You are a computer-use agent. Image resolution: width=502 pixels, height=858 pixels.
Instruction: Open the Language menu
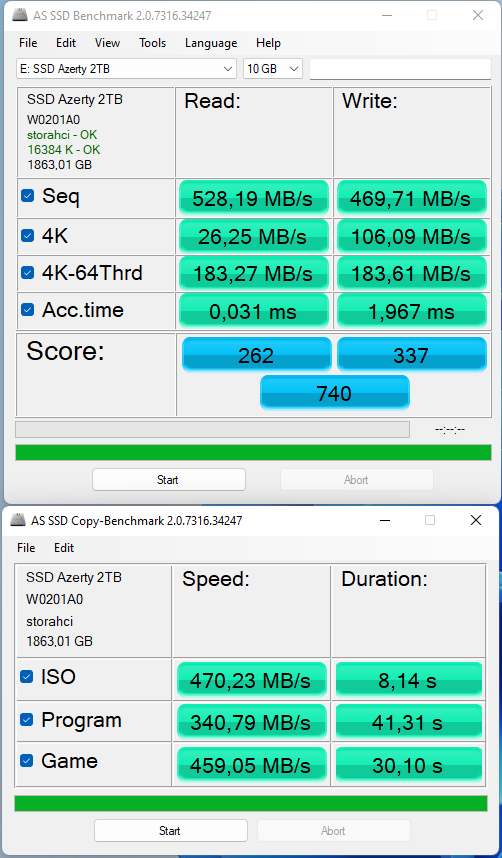coord(211,43)
